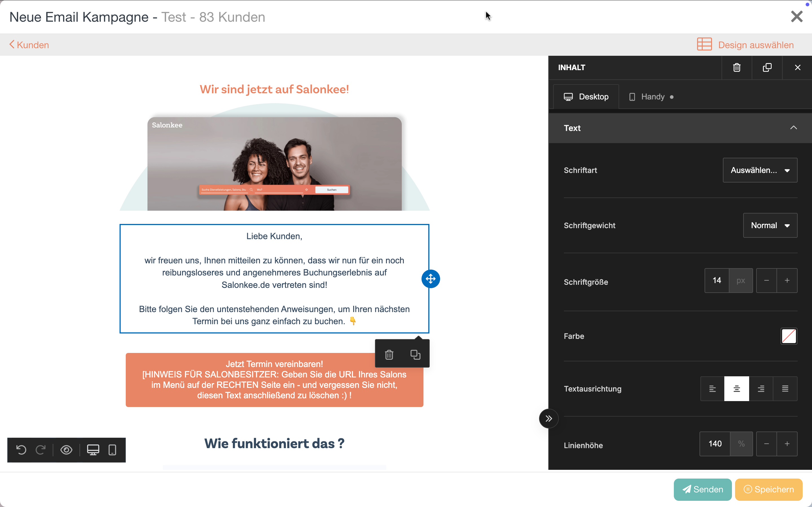Image resolution: width=812 pixels, height=507 pixels.
Task: Click trash icon below selected text block
Action: click(x=389, y=354)
